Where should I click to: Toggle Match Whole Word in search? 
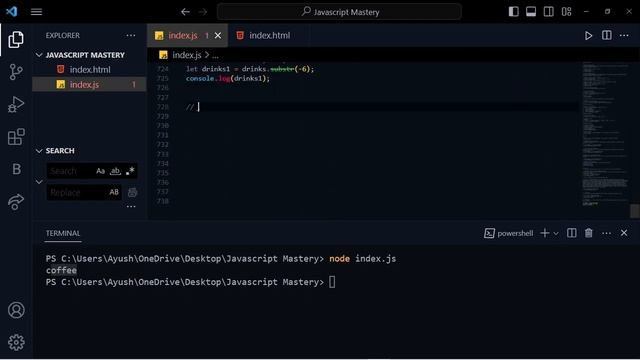pos(116,171)
